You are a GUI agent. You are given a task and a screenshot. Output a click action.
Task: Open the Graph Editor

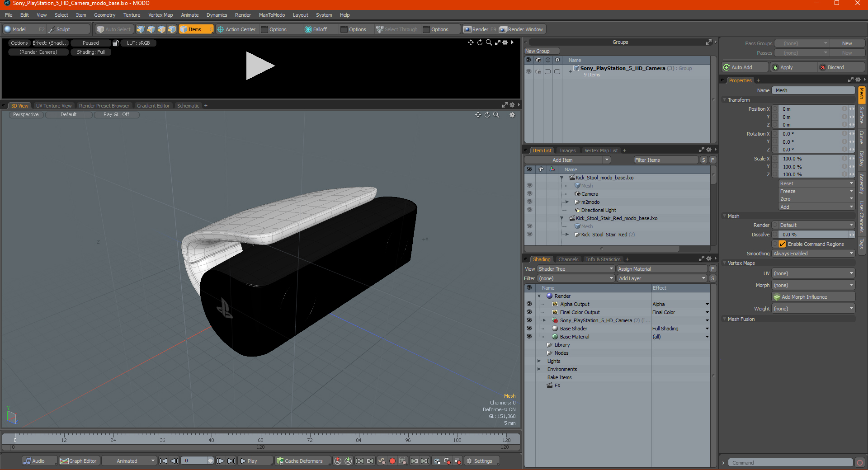(x=79, y=461)
